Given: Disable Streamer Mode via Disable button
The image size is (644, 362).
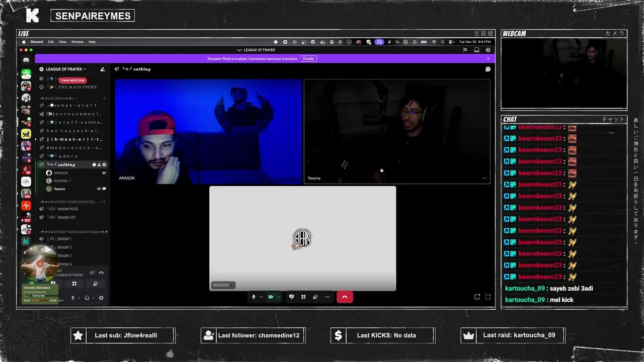Looking at the screenshot, I should pos(308,59).
